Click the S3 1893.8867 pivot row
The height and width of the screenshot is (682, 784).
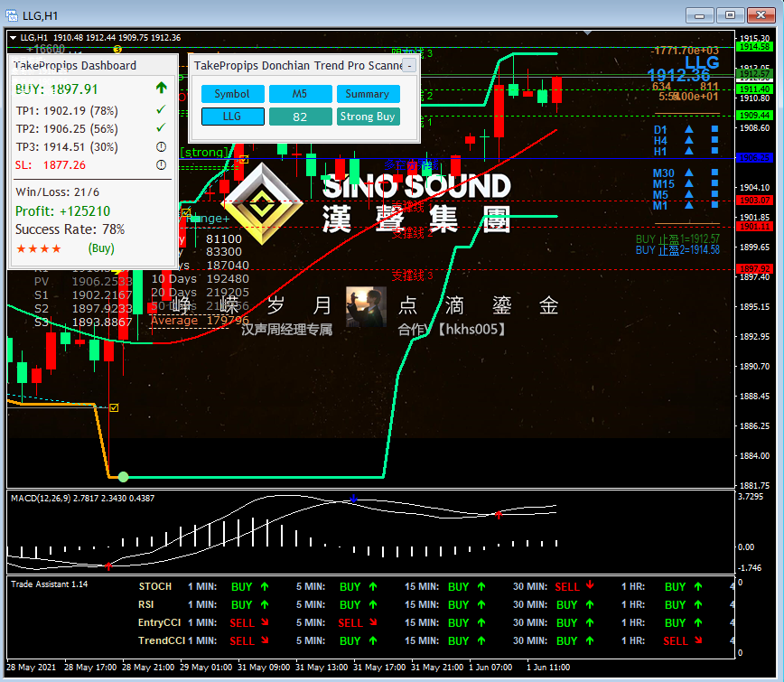[83, 322]
